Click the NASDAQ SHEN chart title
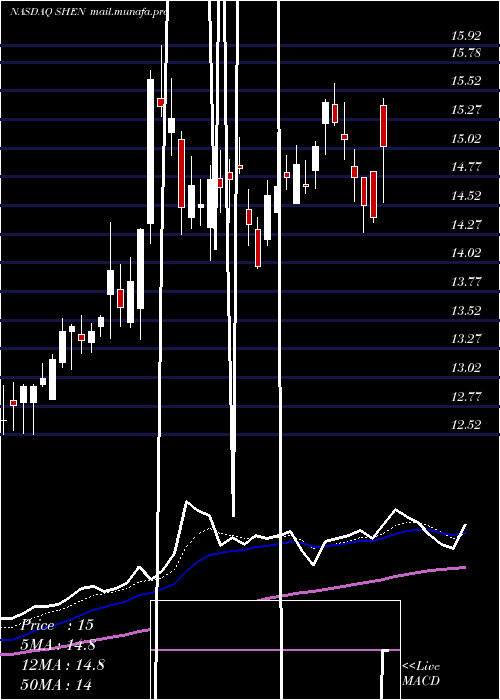The width and height of the screenshot is (500, 700). (48, 12)
